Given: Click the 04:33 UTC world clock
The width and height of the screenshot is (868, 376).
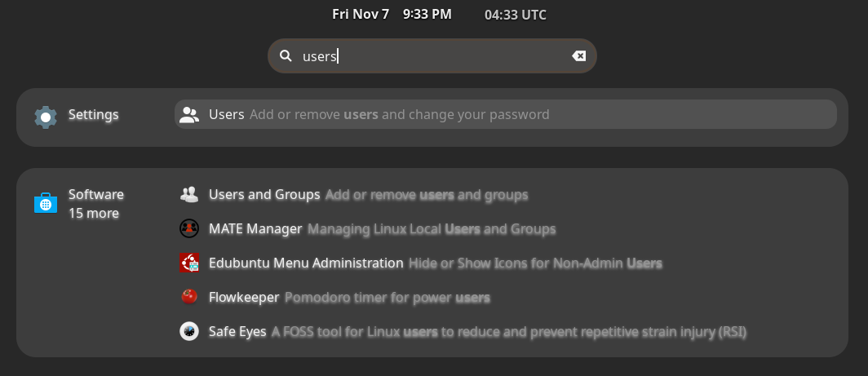Looking at the screenshot, I should 515,15.
